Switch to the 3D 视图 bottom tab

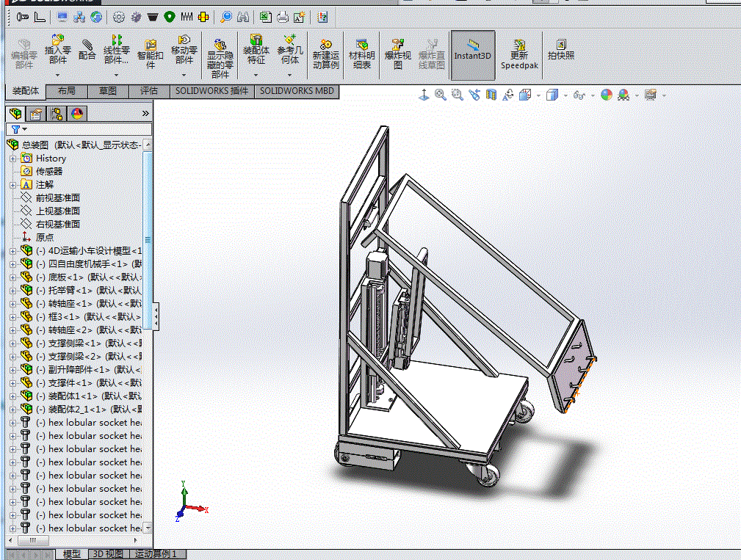coord(108,554)
